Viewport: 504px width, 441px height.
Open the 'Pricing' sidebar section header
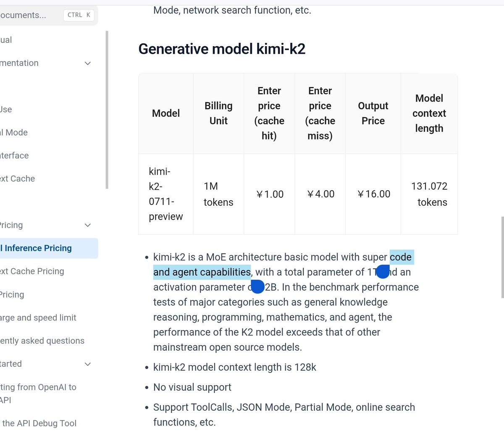click(x=11, y=225)
